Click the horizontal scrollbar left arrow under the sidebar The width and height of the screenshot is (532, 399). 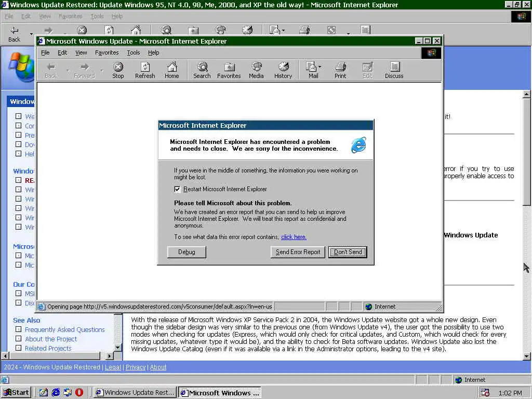click(x=5, y=356)
